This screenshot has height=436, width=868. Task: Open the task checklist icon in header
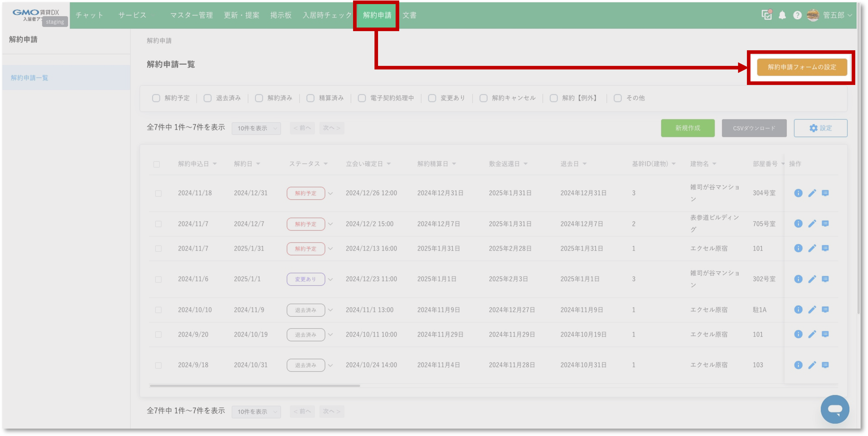(767, 15)
